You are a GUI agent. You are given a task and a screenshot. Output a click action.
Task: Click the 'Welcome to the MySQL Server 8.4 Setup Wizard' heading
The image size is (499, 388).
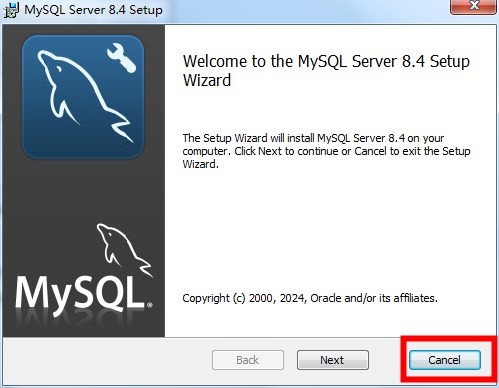click(326, 70)
